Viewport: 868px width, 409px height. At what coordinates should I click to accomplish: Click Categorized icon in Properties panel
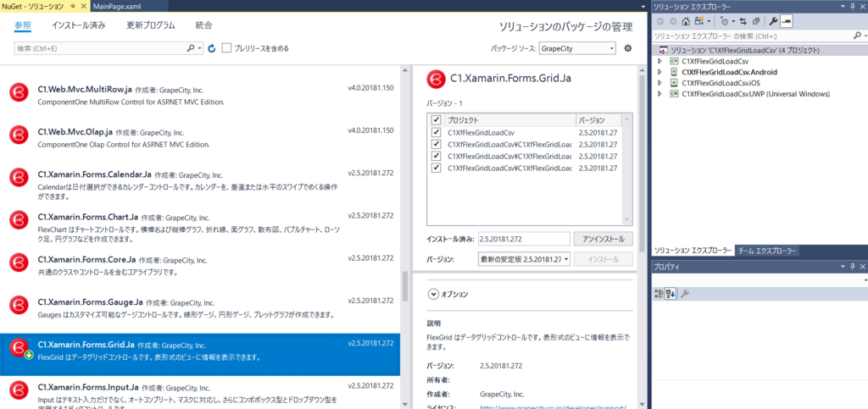(x=659, y=294)
